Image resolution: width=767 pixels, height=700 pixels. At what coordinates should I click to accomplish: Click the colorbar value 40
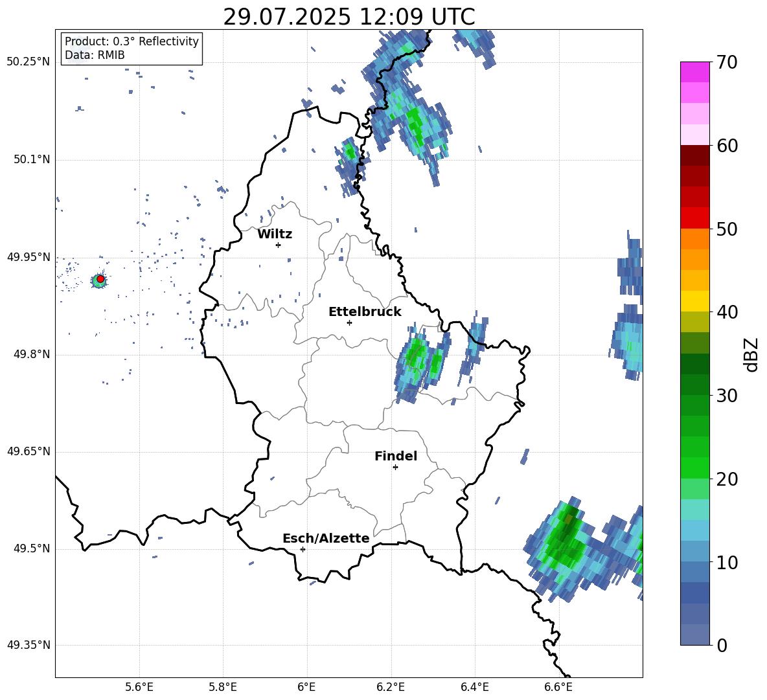(726, 312)
